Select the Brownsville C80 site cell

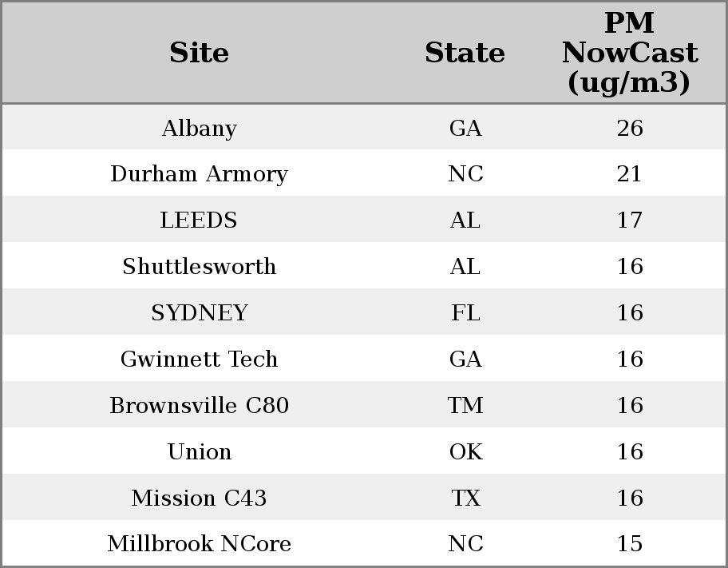click(200, 405)
